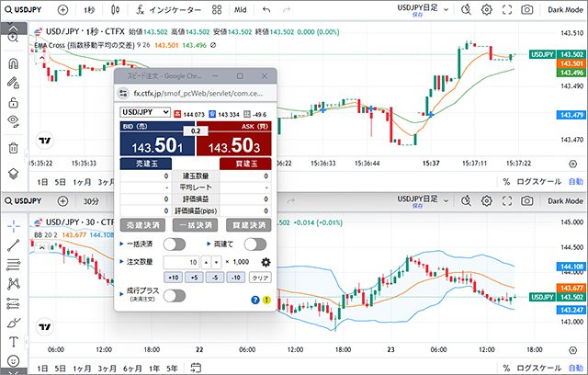Buy at ASK 143.503
The height and width of the screenshot is (375, 588).
point(234,139)
